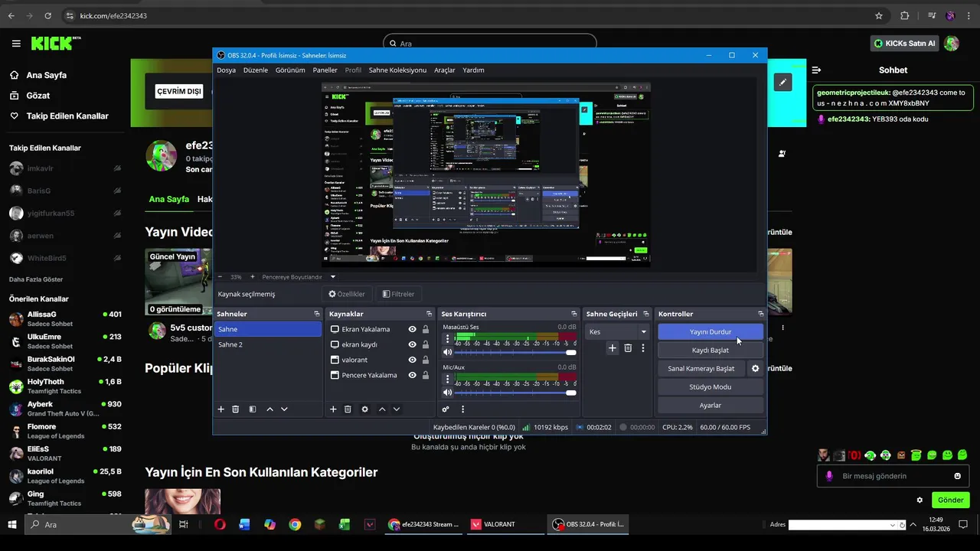Adjust Mic/Aux volume slider
This screenshot has height=551, width=980.
click(x=516, y=393)
